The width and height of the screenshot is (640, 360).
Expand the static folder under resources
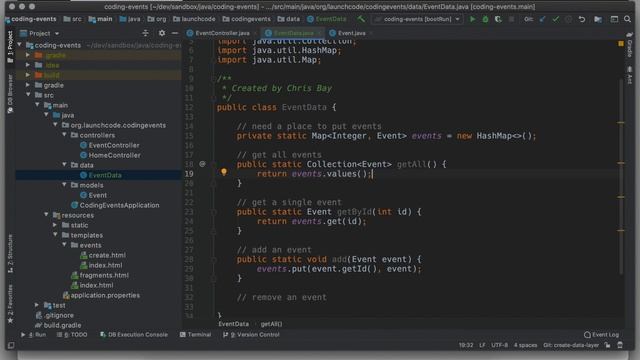click(55, 225)
